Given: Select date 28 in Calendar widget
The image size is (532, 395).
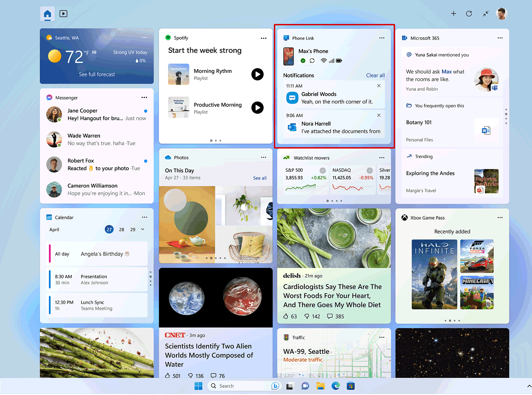Looking at the screenshot, I should pos(122,230).
